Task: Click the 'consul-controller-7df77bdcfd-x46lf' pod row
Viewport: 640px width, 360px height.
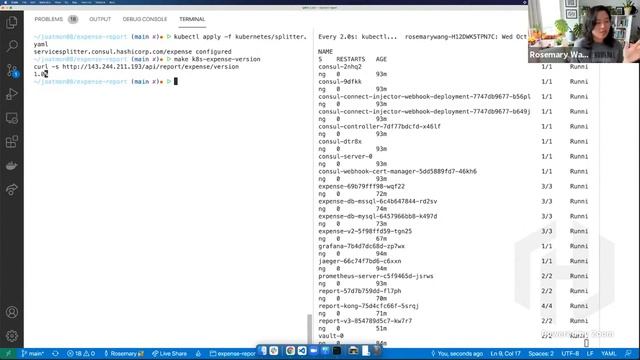Action: 380,127
